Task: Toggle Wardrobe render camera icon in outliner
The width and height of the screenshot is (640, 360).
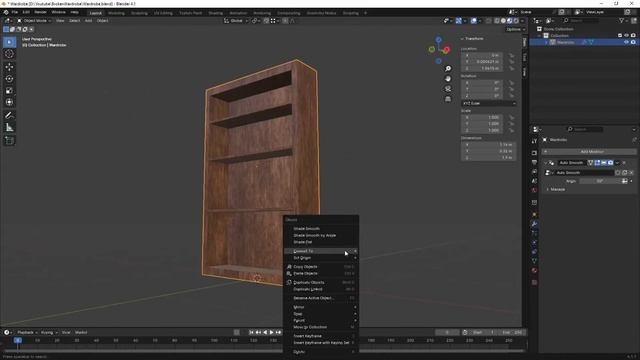Action: (633, 42)
